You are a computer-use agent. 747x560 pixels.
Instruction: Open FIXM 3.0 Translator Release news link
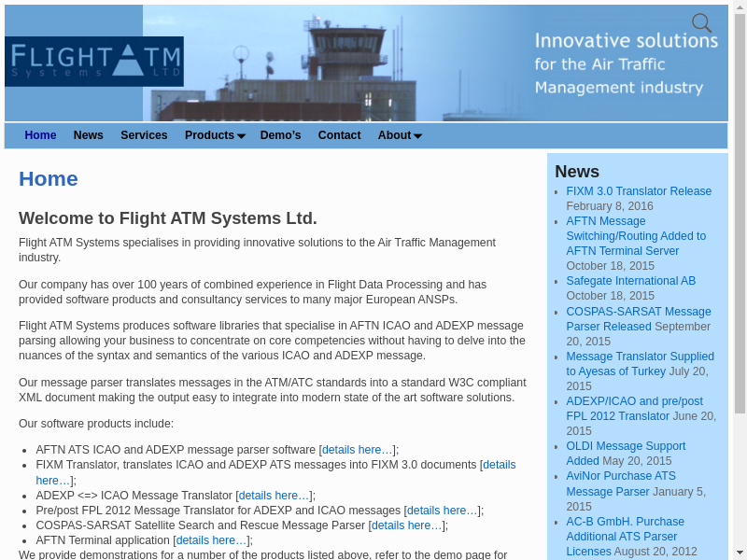coord(639,191)
